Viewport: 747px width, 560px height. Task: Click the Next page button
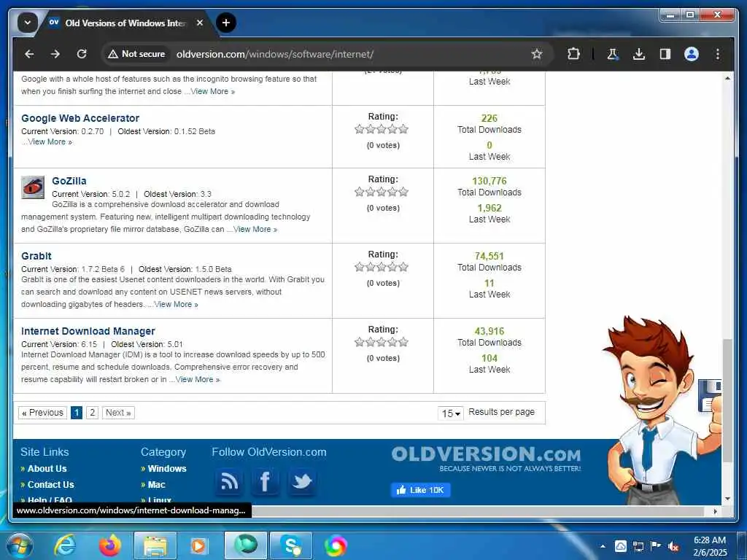(118, 413)
